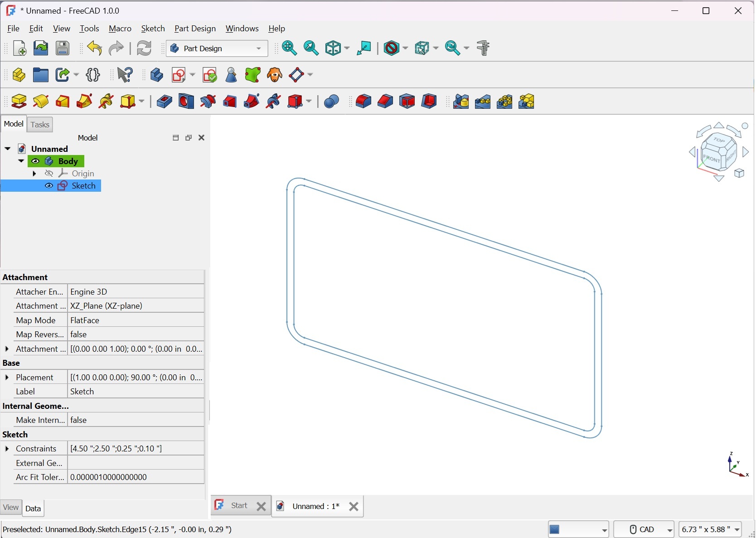Open the Part Design workbench dropdown
Screen dimensions: 756x538
tap(217, 48)
